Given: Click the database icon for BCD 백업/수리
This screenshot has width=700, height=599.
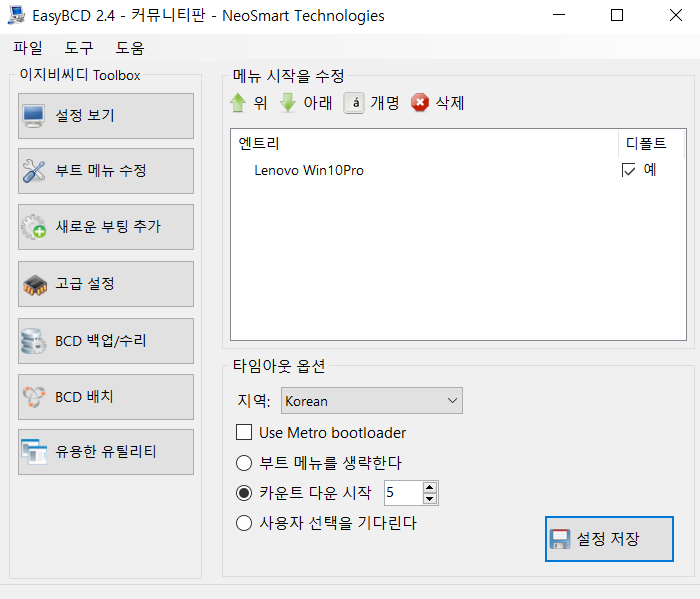Looking at the screenshot, I should coord(33,341).
